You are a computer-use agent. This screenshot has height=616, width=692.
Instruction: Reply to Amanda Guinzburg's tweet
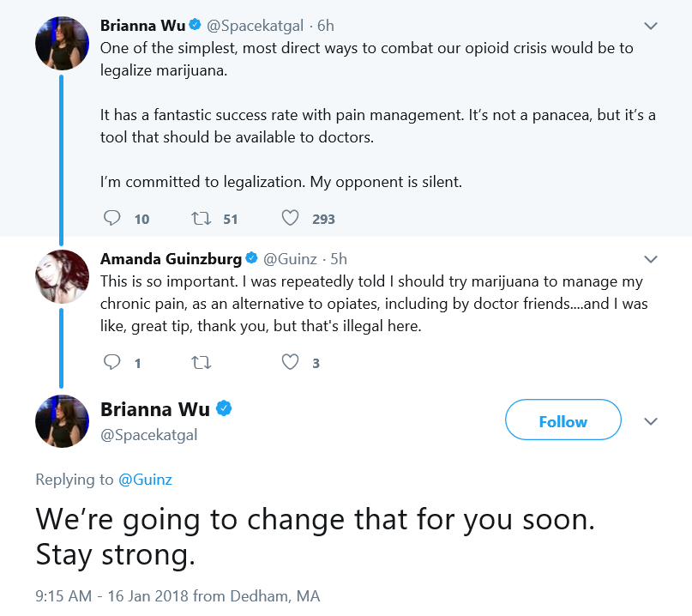tap(111, 362)
